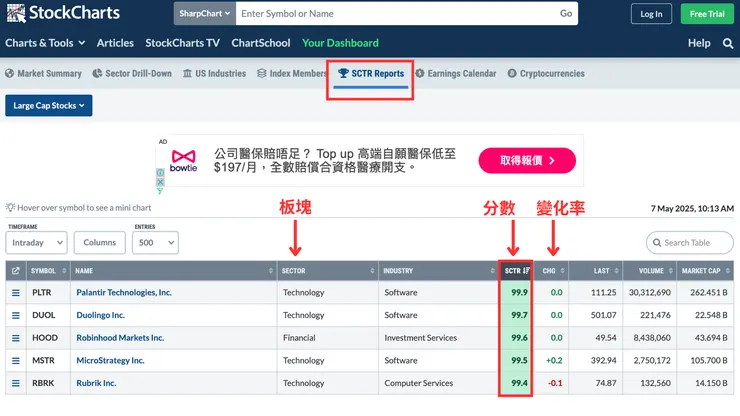Switch to Market Summary tab
Image resolution: width=740 pixels, height=416 pixels.
43,74
